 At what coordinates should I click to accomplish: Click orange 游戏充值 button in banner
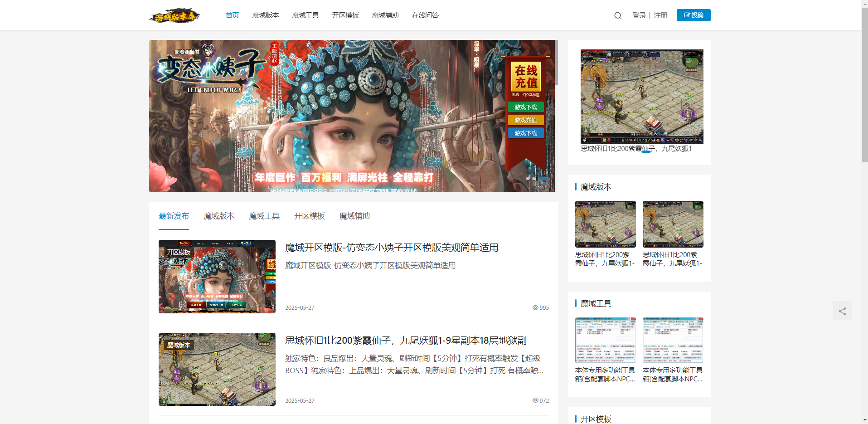[x=525, y=120]
